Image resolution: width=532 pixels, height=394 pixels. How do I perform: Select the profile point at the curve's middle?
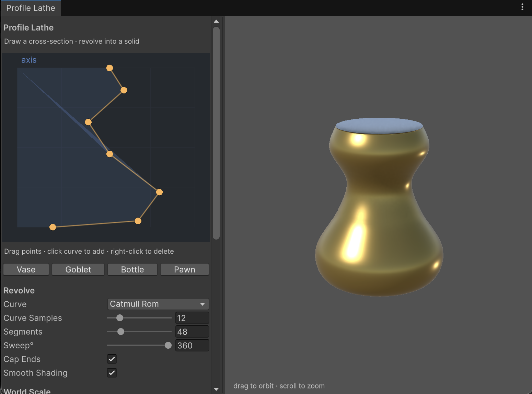point(109,154)
